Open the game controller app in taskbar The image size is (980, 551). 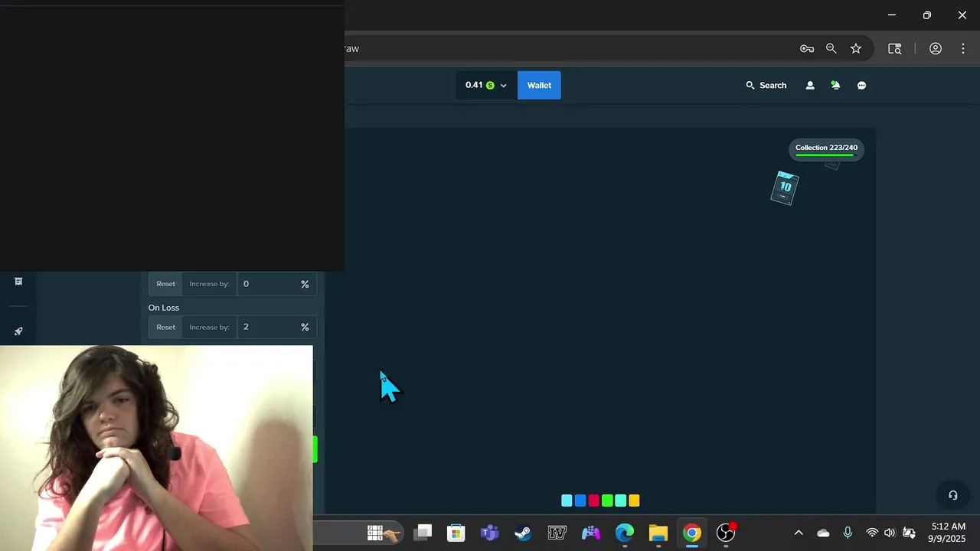[590, 533]
